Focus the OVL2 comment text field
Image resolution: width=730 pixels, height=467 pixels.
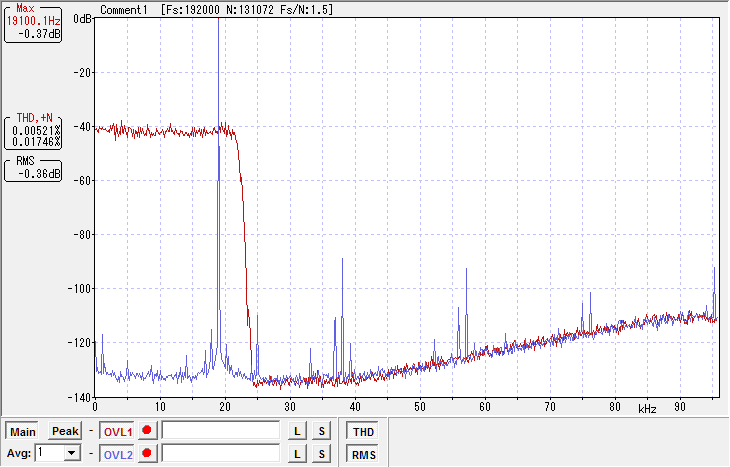[221, 453]
